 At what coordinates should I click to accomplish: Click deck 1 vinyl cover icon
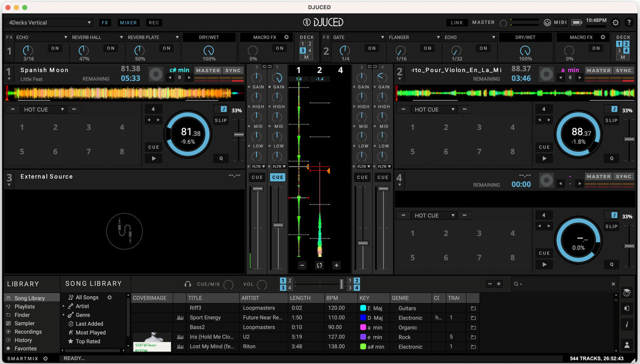point(156,74)
